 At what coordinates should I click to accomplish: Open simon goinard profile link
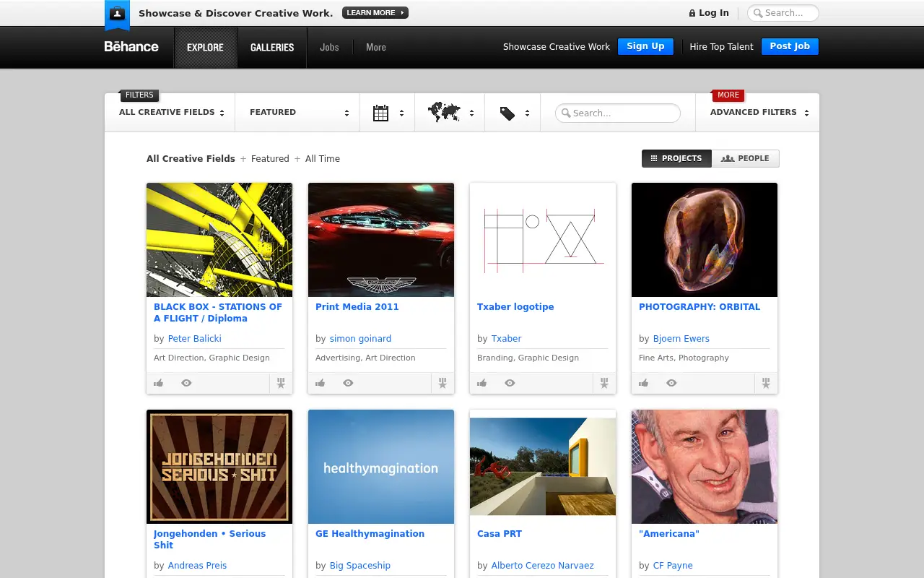click(360, 339)
